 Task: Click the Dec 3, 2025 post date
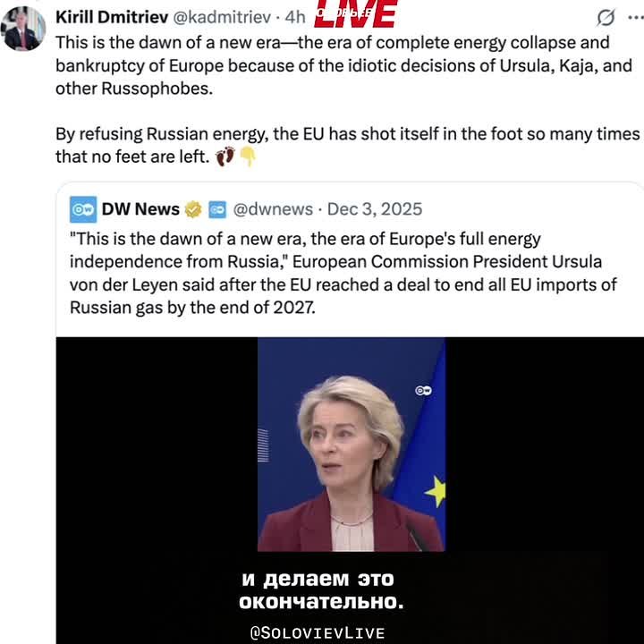[x=375, y=209]
